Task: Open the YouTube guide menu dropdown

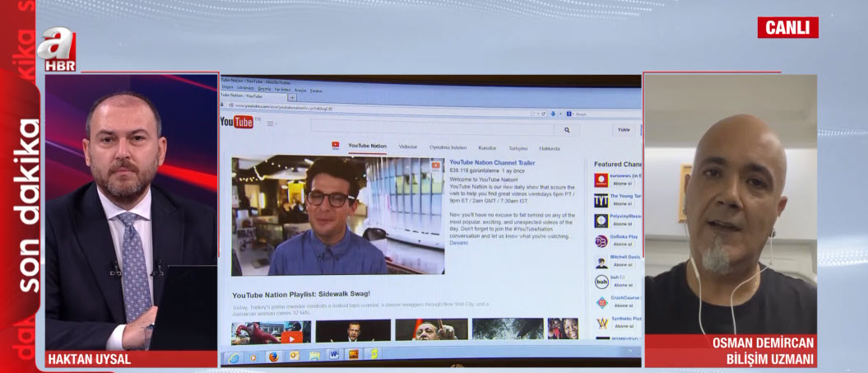Action: click(x=271, y=124)
